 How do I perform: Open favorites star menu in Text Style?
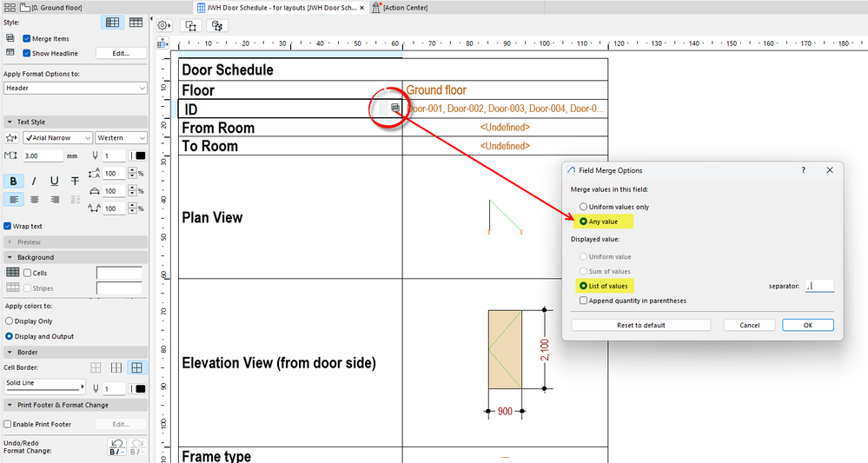[x=11, y=138]
